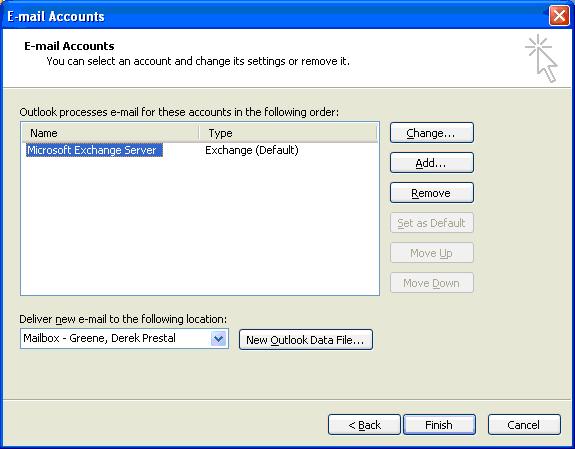
Task: Go to previous step with < Back
Action: (x=364, y=425)
